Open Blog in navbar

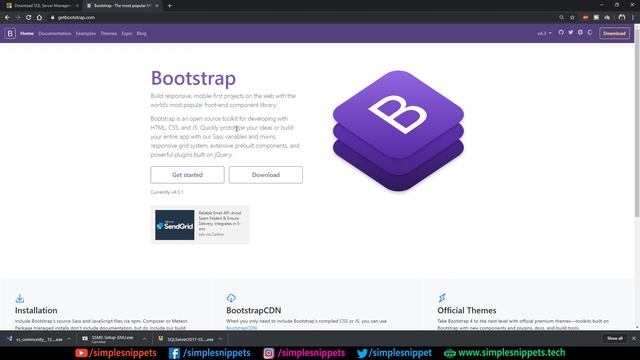(142, 33)
